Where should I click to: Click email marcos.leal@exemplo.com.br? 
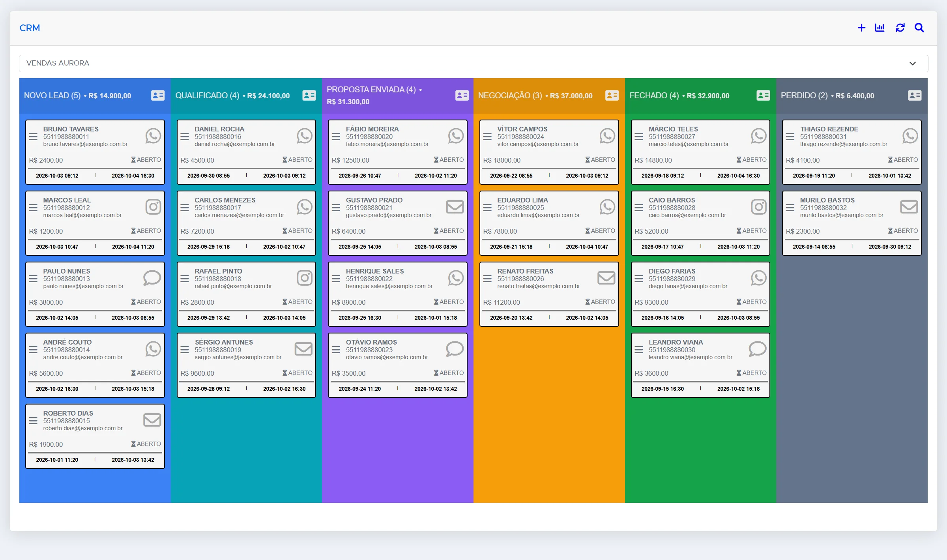(82, 215)
